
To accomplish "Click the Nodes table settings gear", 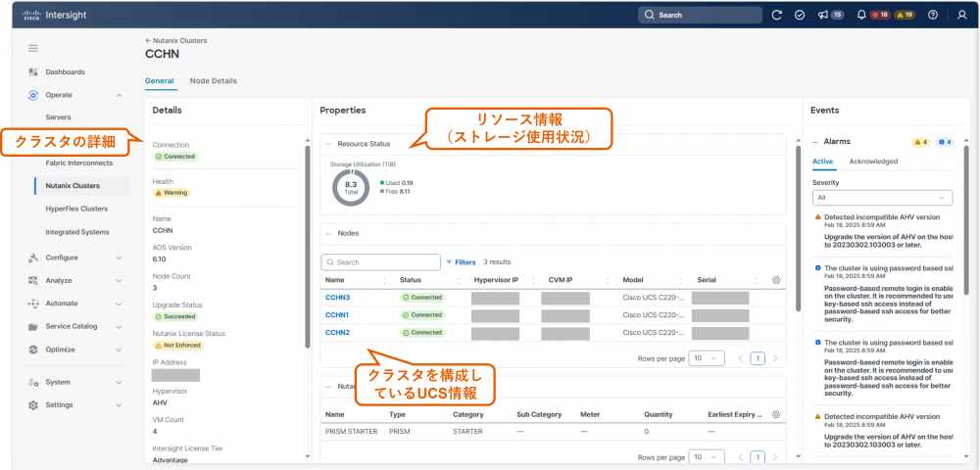I will tap(776, 280).
